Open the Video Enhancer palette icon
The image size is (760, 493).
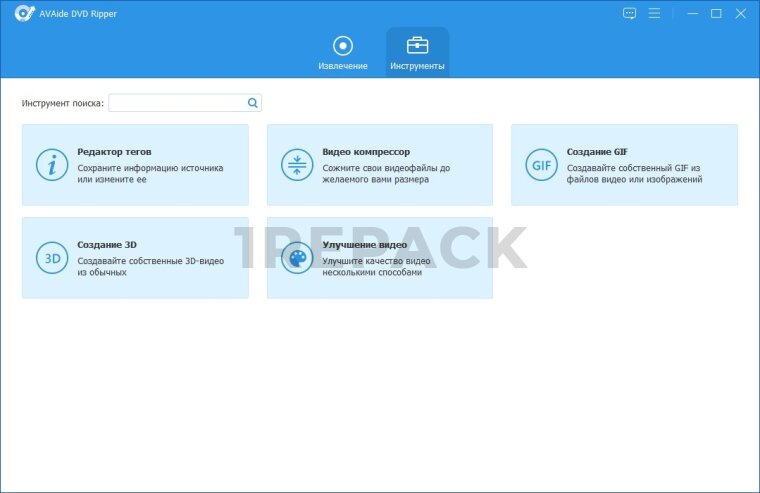[297, 258]
